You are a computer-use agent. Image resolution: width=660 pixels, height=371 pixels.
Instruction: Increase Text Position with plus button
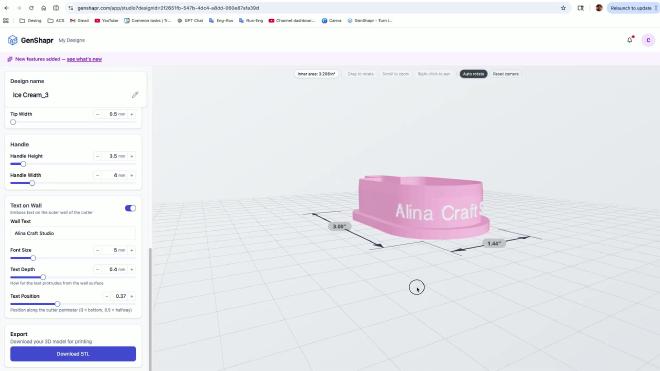pos(132,296)
